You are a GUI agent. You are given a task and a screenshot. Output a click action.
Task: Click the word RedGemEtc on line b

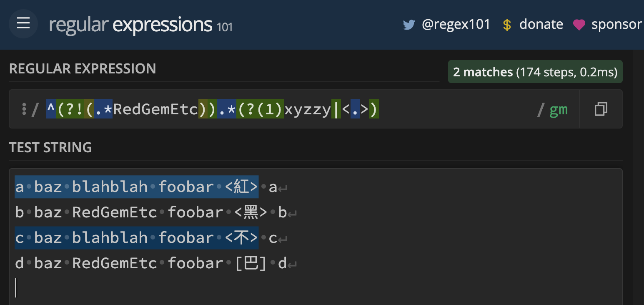[x=115, y=212]
